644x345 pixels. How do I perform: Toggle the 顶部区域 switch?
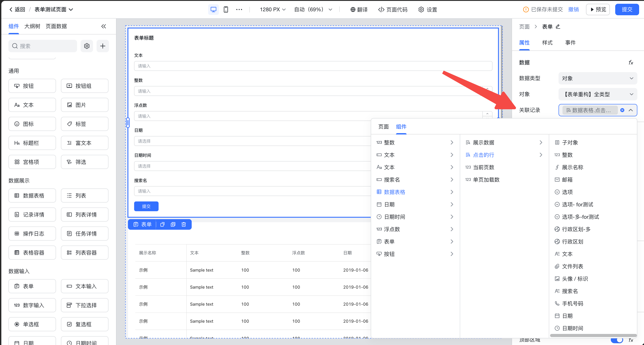pos(617,340)
